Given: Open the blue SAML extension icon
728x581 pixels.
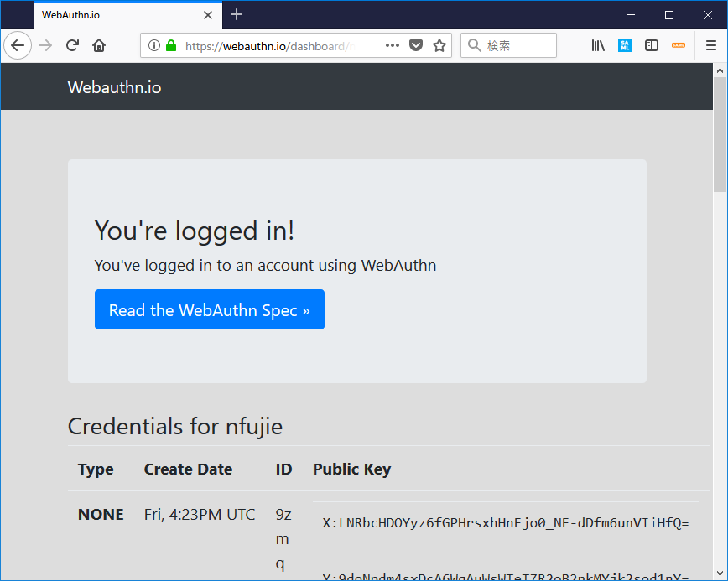Looking at the screenshot, I should point(625,45).
